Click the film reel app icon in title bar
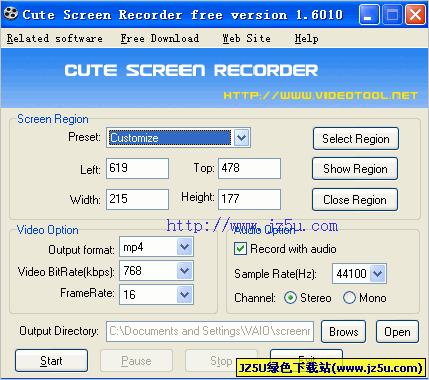The height and width of the screenshot is (380, 429). [11, 13]
